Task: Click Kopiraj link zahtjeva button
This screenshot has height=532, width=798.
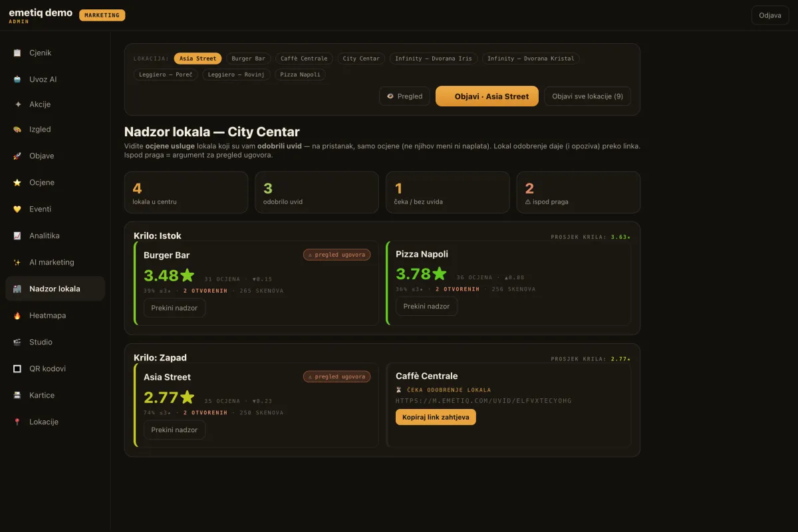Action: click(436, 417)
